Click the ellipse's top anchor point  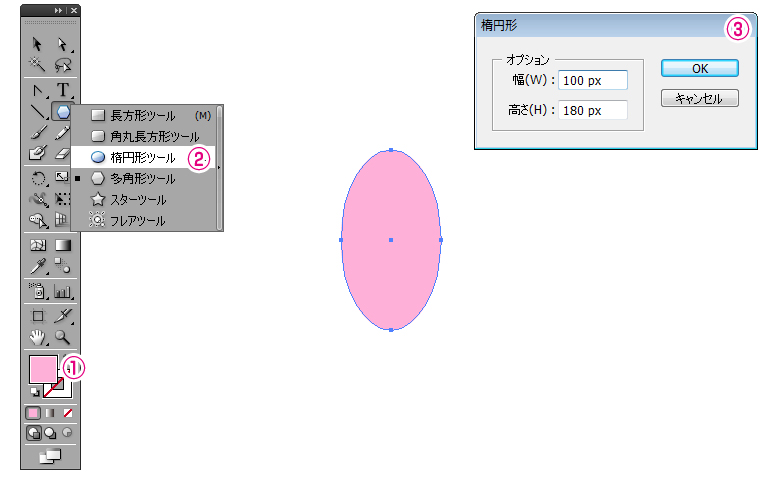[391, 150]
